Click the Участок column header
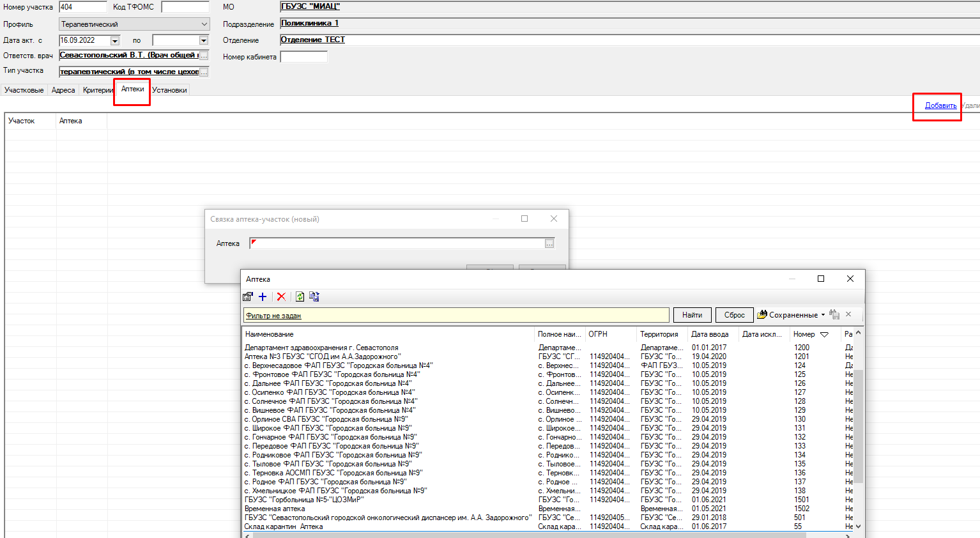 pos(30,121)
